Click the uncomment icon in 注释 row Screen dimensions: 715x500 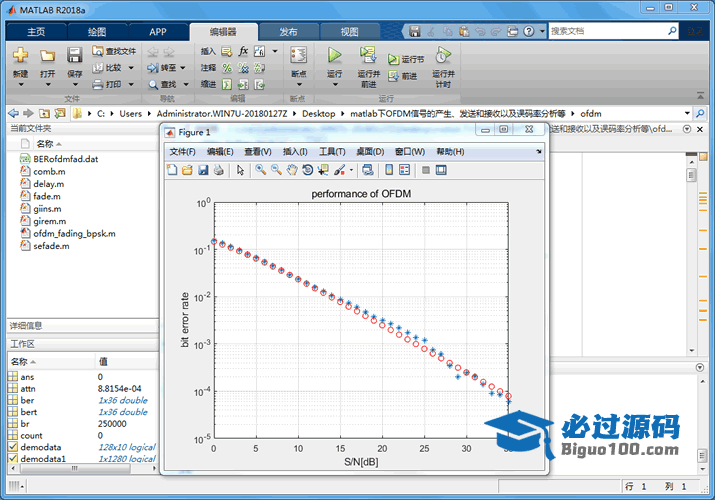(243, 68)
